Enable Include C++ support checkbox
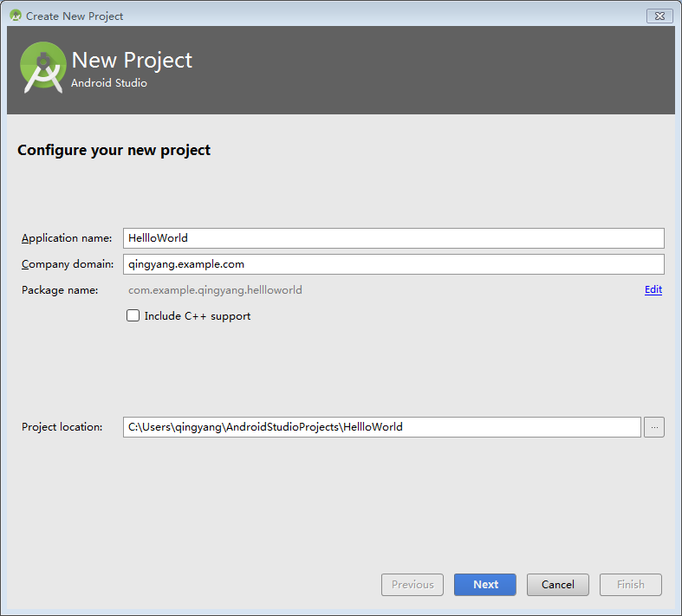Image resolution: width=682 pixels, height=616 pixels. pyautogui.click(x=133, y=315)
